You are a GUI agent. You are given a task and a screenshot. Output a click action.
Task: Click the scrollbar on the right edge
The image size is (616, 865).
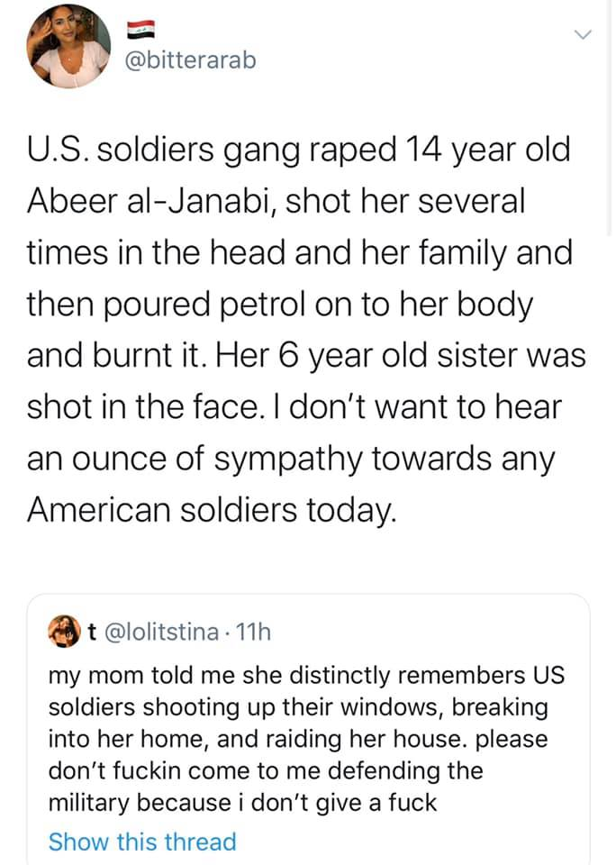609,119
